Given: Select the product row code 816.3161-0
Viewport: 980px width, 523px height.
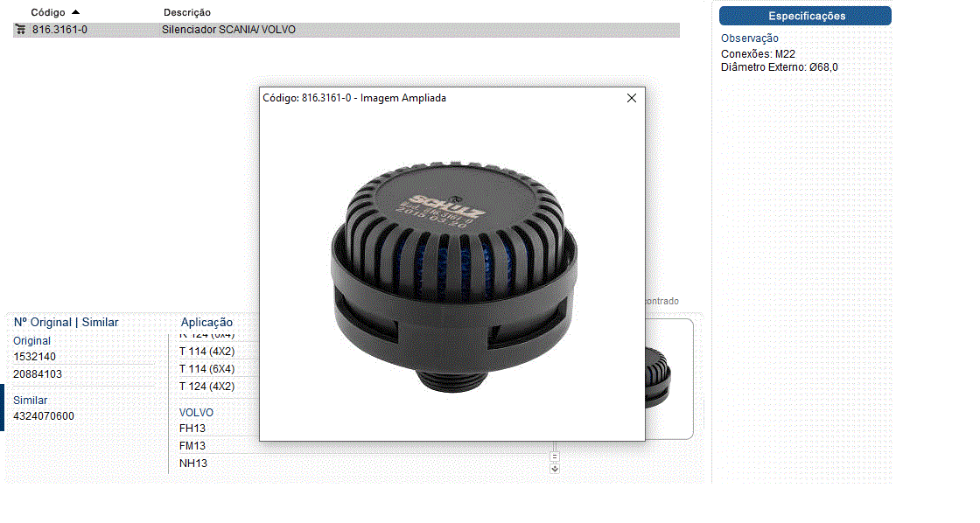Looking at the screenshot, I should pos(59,30).
